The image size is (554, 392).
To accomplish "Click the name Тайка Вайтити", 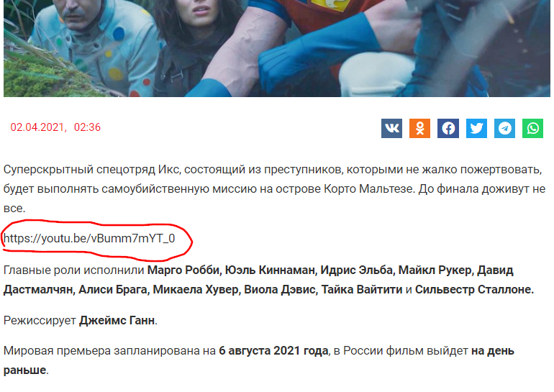I will pos(362,290).
